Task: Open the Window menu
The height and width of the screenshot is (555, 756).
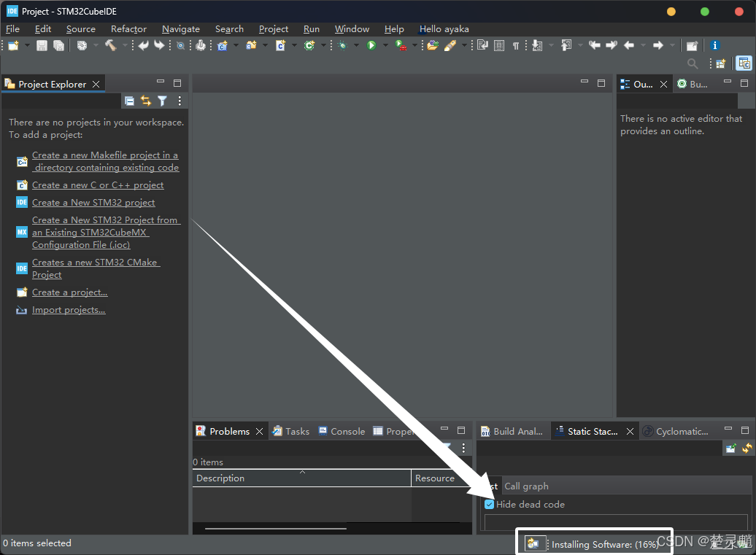Action: tap(352, 29)
